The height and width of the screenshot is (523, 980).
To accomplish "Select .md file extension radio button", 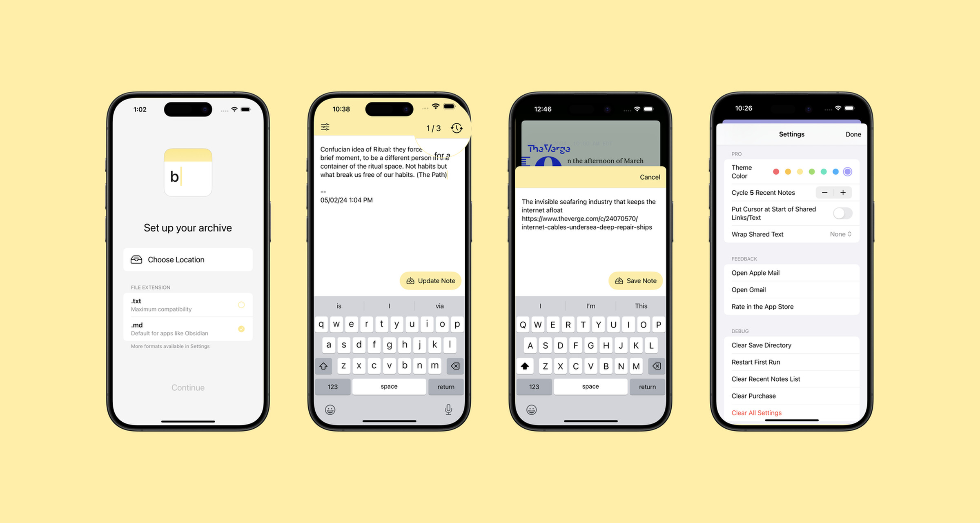I will 241,328.
